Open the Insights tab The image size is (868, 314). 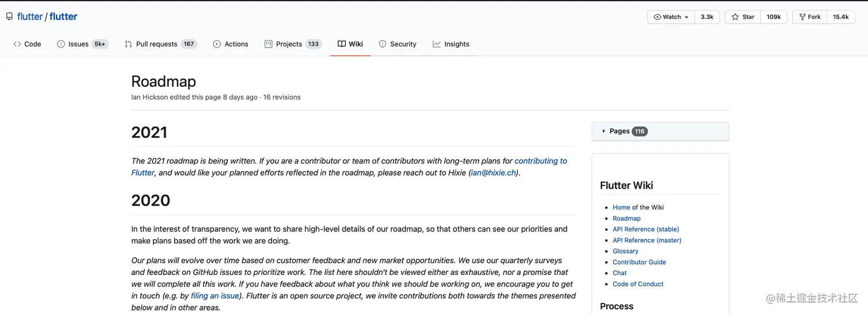(x=451, y=44)
